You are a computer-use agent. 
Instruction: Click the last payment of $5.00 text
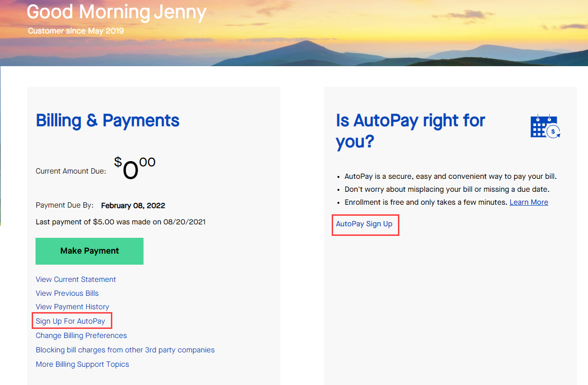[120, 222]
